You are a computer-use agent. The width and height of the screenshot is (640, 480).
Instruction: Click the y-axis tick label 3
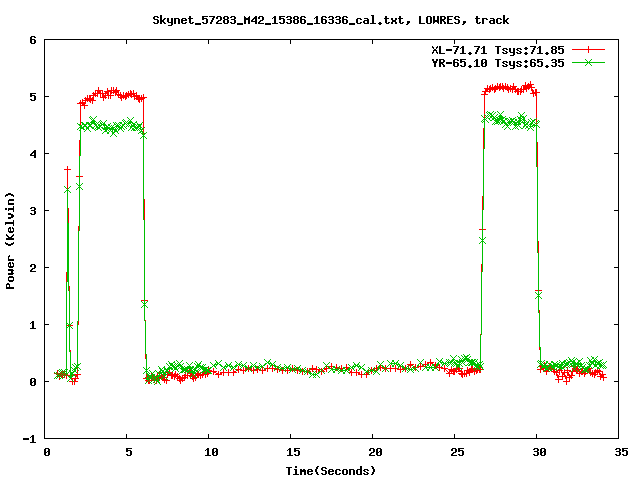coord(33,211)
